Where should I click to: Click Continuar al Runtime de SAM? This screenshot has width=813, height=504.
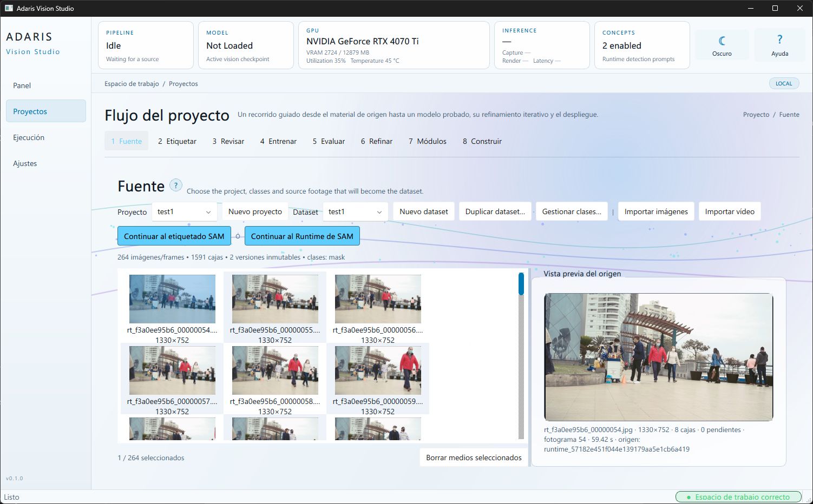click(302, 236)
